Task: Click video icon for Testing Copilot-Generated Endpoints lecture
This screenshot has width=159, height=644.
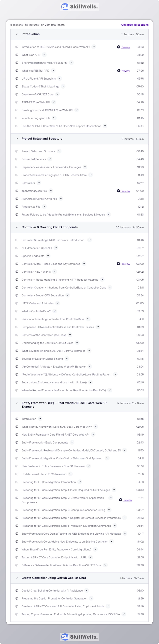Action: click(17, 614)
